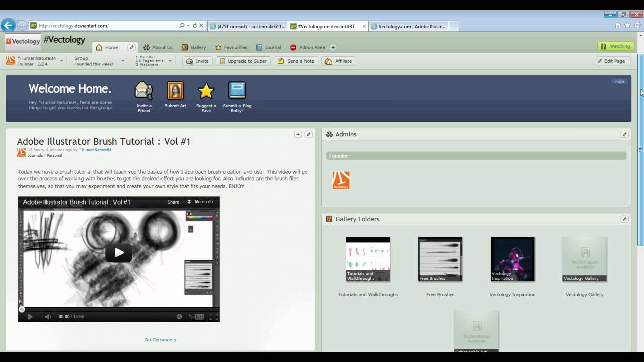This screenshot has height=362, width=644.
Task: Play video with large center play button
Action: coord(119,253)
